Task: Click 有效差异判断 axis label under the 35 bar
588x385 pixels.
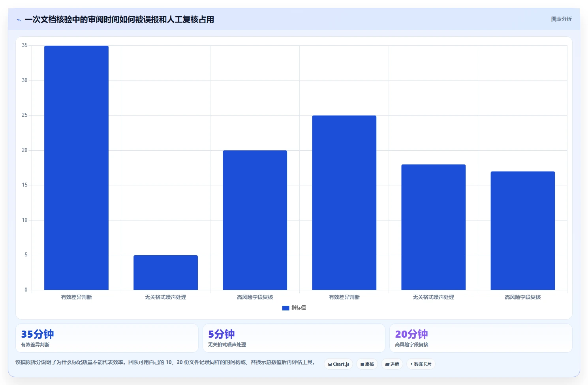Action: tap(76, 297)
